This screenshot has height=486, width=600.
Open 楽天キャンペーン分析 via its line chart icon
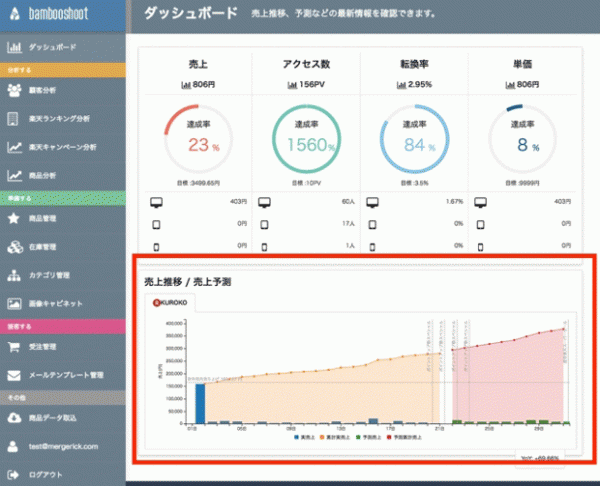click(x=15, y=147)
